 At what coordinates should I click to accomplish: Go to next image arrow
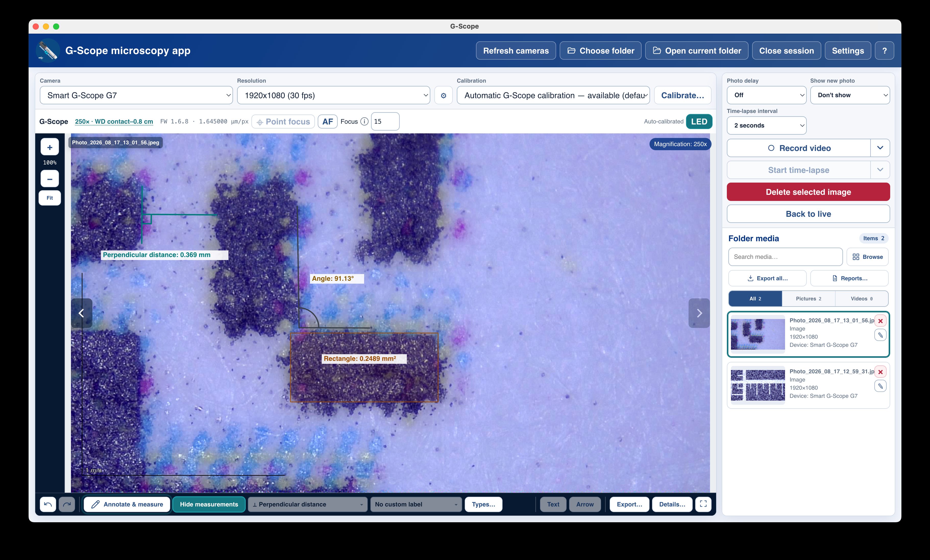pos(699,313)
